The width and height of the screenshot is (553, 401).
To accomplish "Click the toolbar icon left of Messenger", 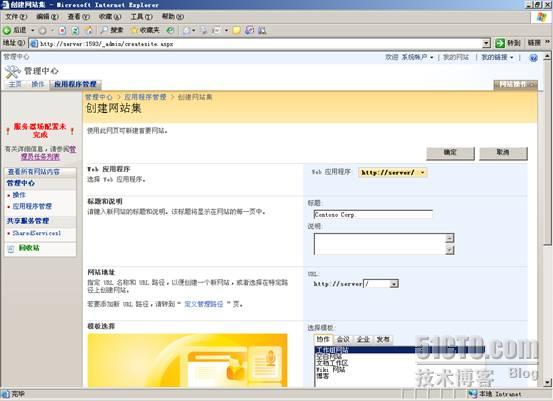I will click(x=249, y=31).
